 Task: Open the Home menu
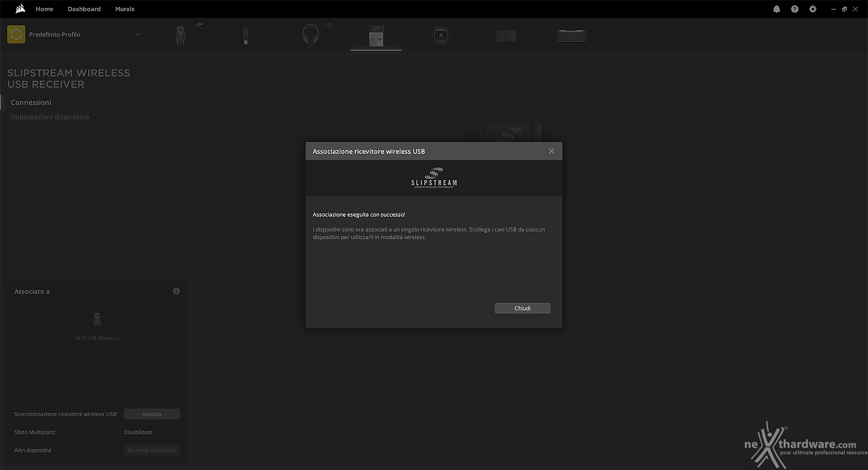tap(44, 9)
